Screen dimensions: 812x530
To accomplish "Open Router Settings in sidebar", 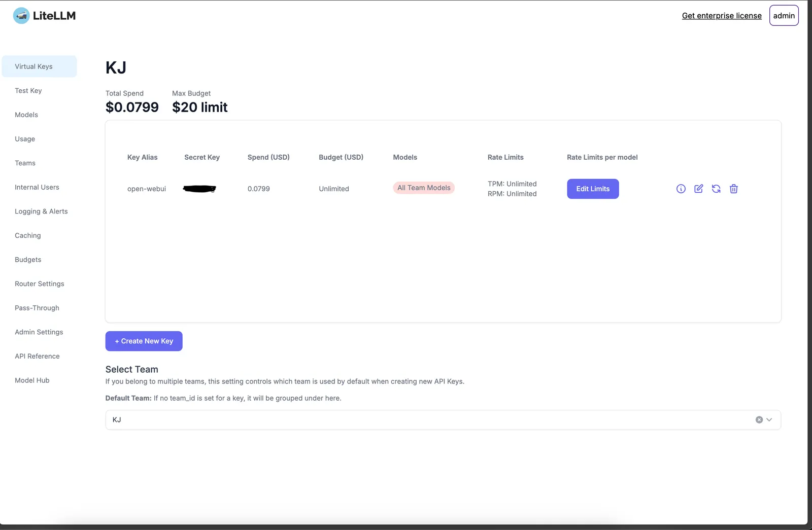I will (40, 284).
